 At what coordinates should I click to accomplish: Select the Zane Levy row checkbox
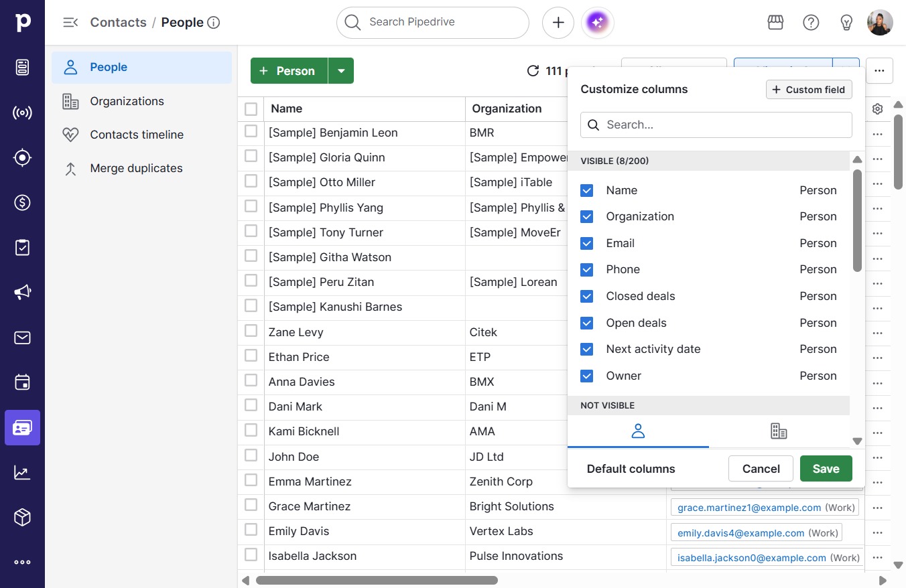click(251, 330)
